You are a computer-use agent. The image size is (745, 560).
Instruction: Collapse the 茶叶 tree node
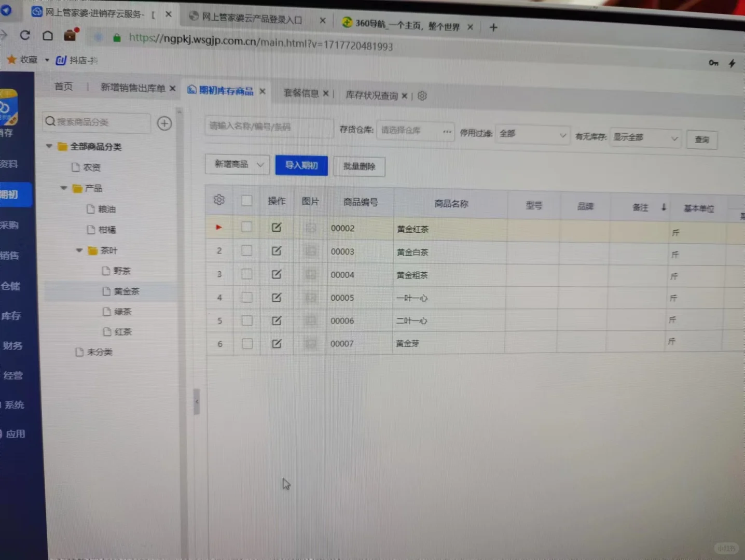tap(79, 250)
